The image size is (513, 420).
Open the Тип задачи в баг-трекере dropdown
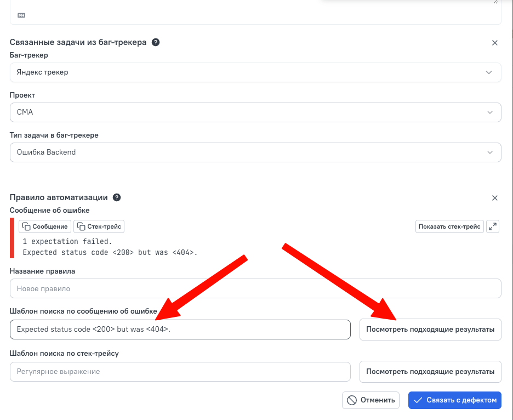[x=255, y=152]
